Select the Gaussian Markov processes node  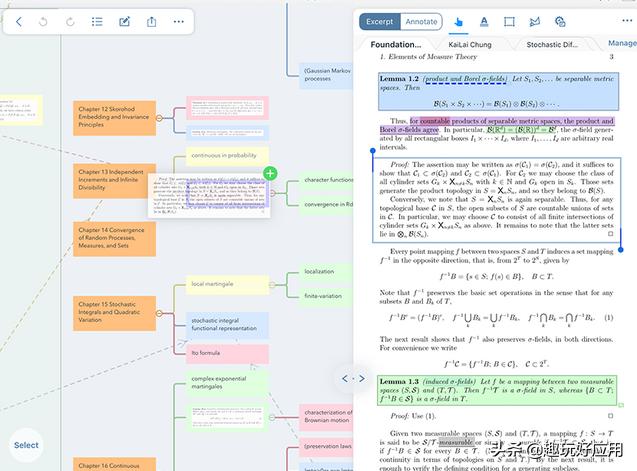point(326,76)
